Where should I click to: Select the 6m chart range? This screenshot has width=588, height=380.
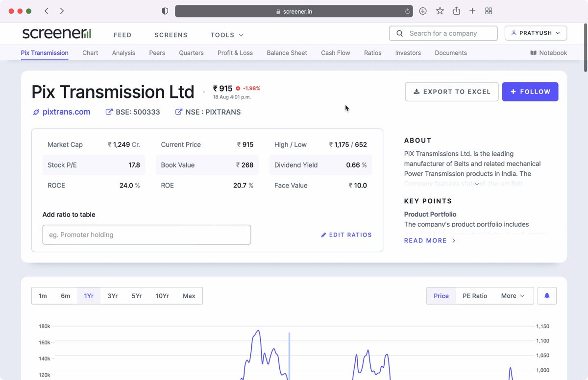pyautogui.click(x=65, y=296)
